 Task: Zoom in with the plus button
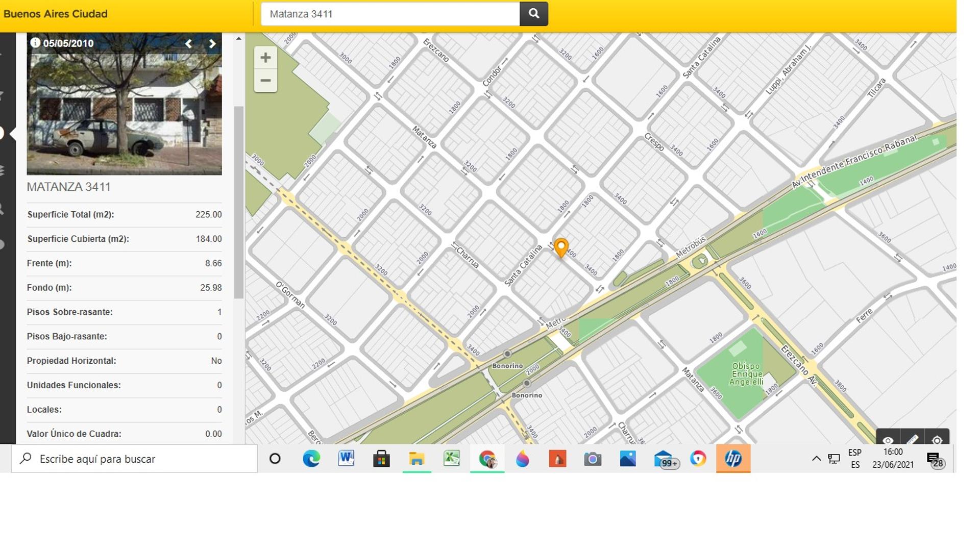coord(265,58)
